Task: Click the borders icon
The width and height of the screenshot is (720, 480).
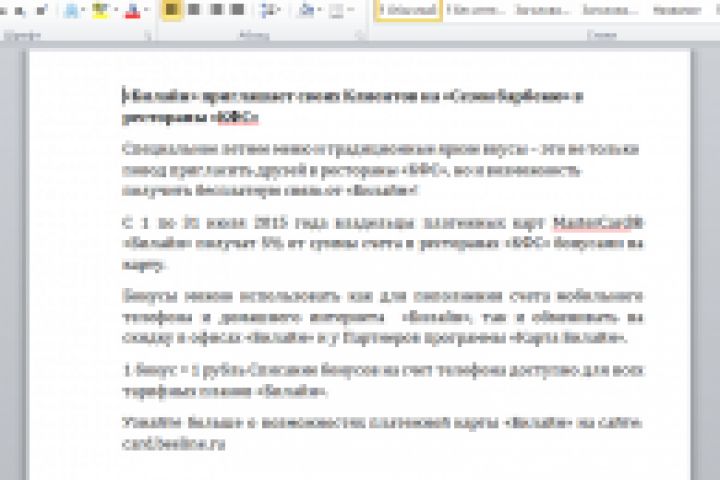Action: point(337,10)
